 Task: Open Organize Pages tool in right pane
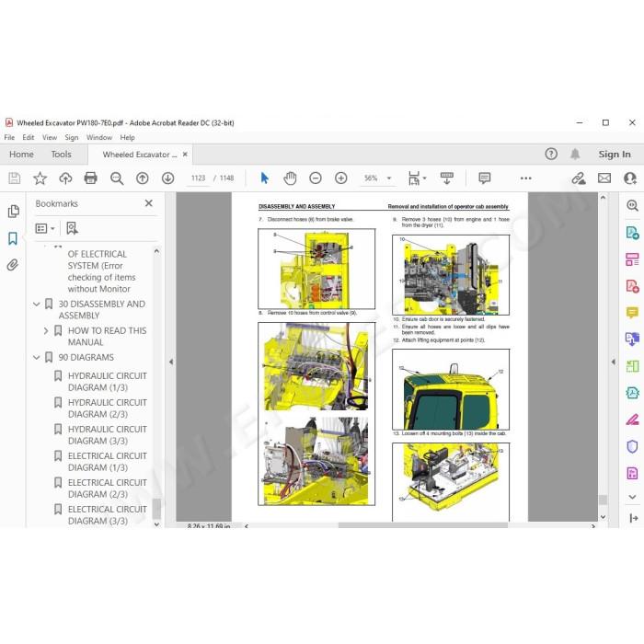pyautogui.click(x=633, y=259)
